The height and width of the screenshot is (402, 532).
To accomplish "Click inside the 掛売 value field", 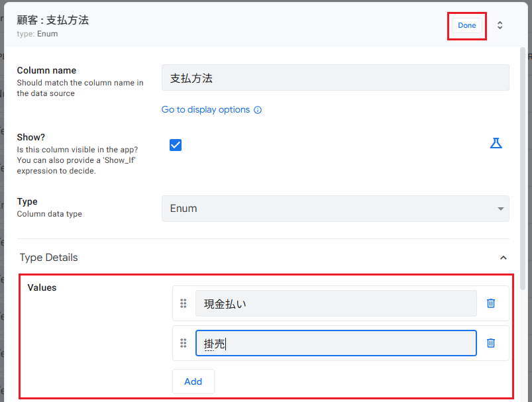I will [335, 343].
